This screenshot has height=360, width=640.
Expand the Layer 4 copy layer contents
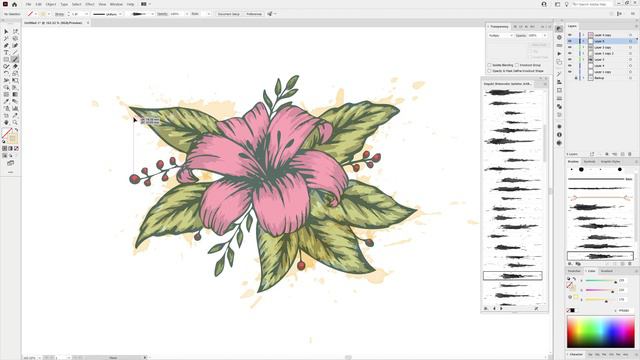pyautogui.click(x=583, y=35)
